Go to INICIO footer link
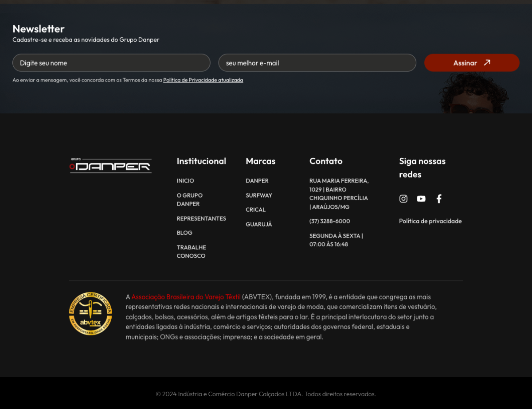The image size is (532, 409). [x=185, y=181]
